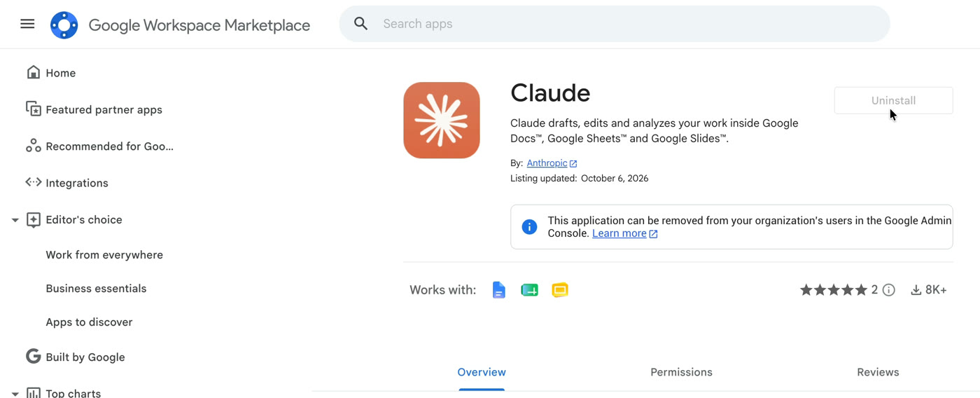980x398 pixels.
Task: Open Business essentials collection
Action: (x=96, y=289)
